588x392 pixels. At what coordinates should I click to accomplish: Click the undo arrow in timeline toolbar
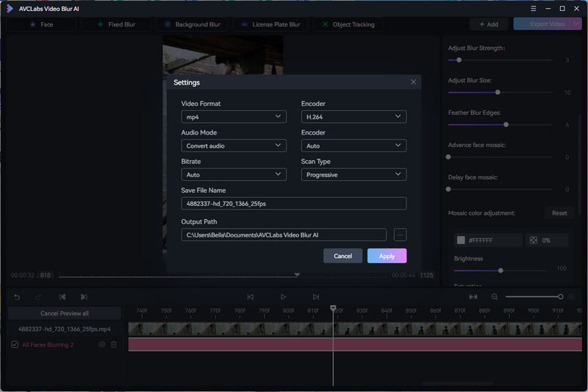[x=17, y=297]
